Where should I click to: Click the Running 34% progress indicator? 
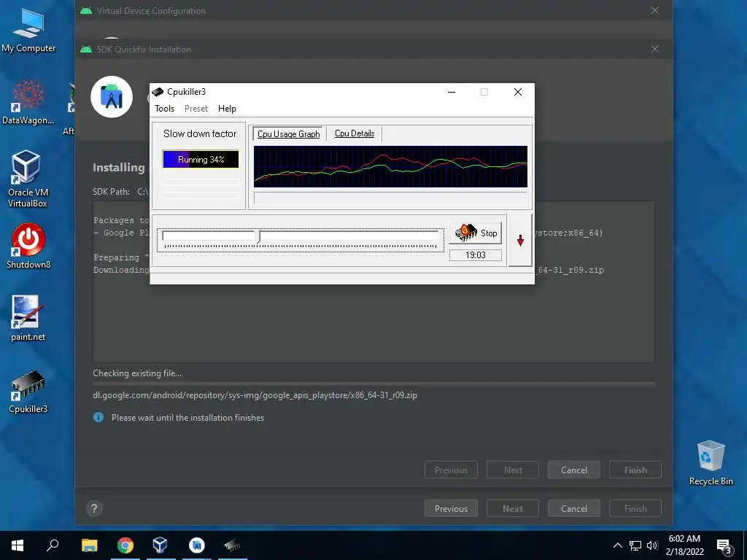[201, 160]
